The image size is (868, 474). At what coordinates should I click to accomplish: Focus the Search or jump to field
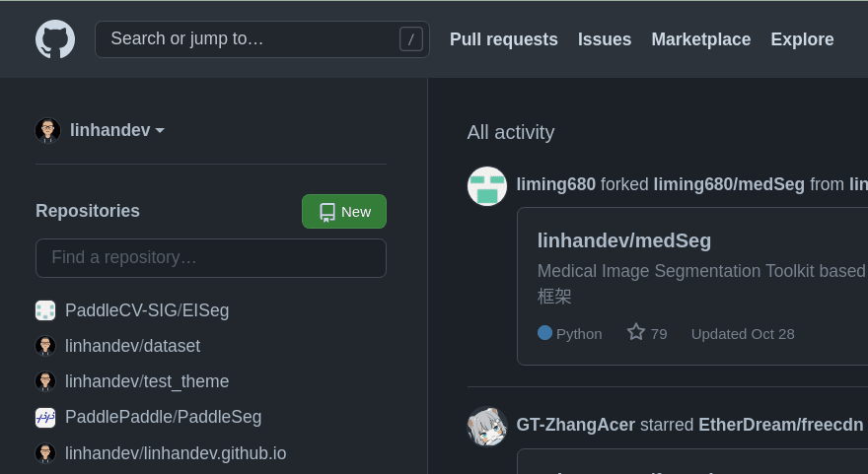(x=247, y=39)
